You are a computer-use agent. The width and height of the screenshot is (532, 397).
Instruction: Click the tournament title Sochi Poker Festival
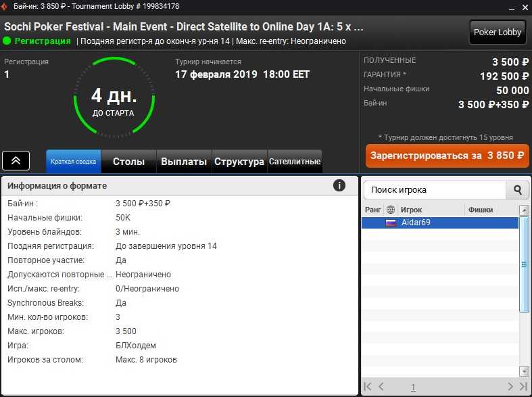184,26
